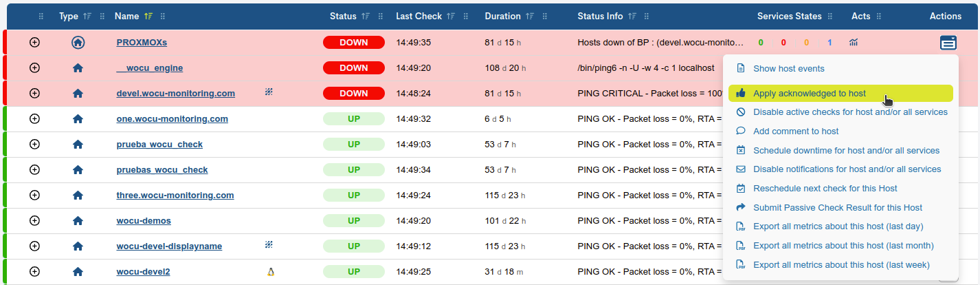Click green 0 services state count for PROXMOXs
Viewport: 980px width, 285px height.
(x=761, y=43)
